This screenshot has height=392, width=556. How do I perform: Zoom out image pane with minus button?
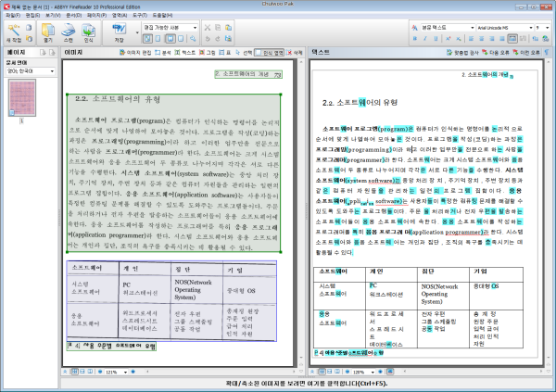click(x=100, y=372)
